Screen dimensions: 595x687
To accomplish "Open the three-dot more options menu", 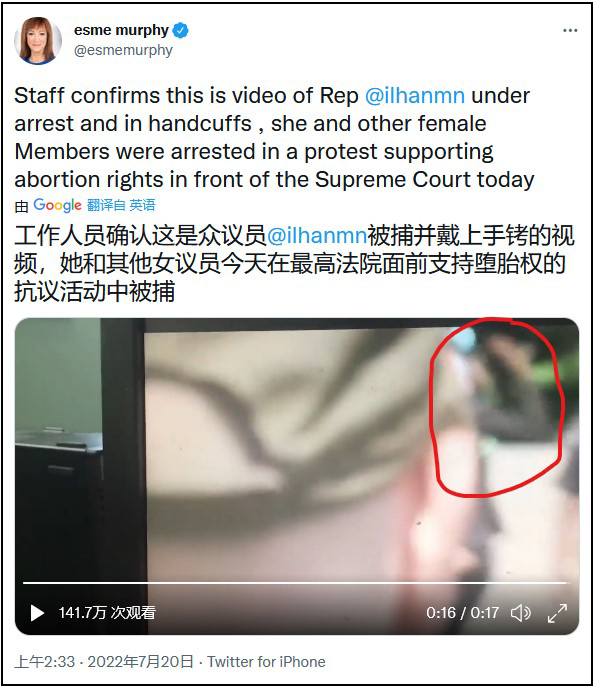I will tap(570, 30).
